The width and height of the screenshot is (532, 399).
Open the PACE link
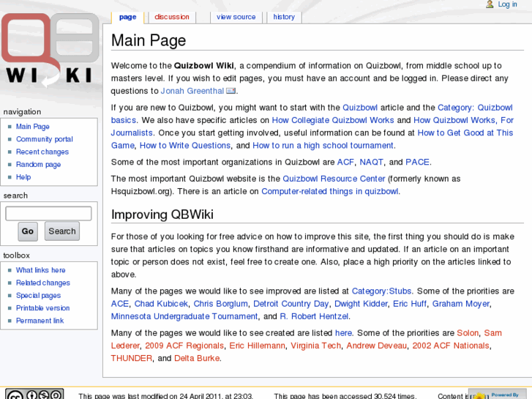pos(418,162)
